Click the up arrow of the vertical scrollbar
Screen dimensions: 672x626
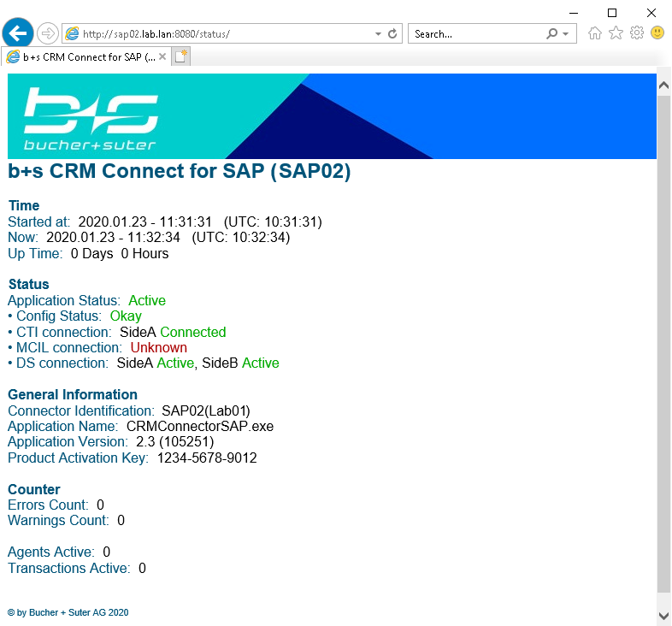click(663, 86)
